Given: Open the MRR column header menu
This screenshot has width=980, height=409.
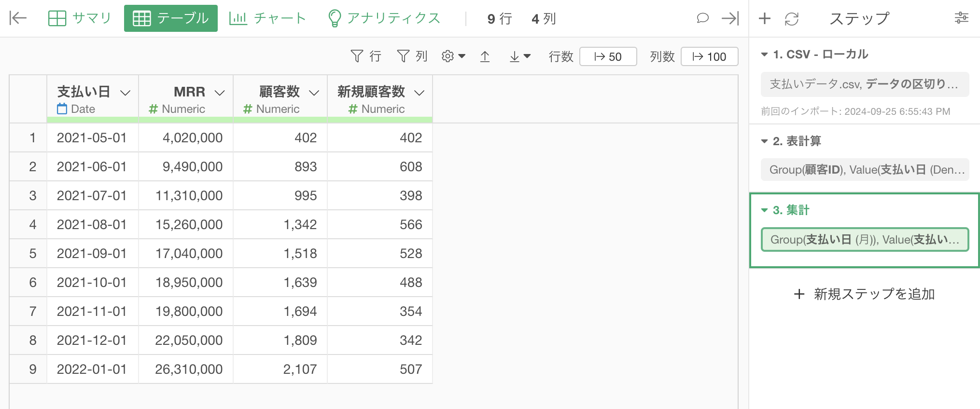Looking at the screenshot, I should (220, 92).
